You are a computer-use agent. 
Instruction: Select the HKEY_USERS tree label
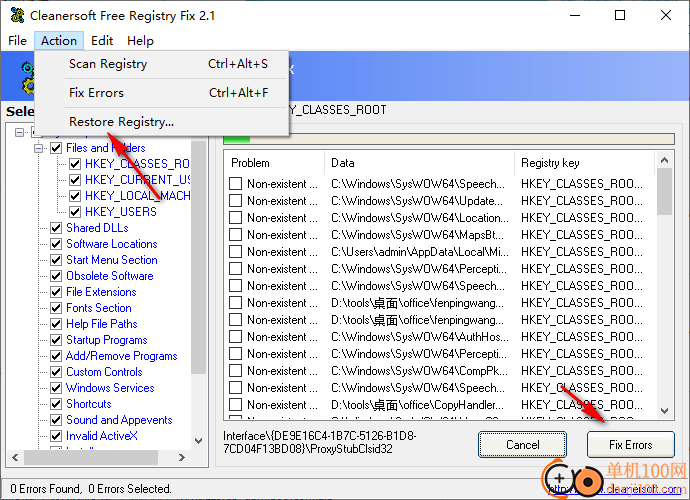pos(121,212)
